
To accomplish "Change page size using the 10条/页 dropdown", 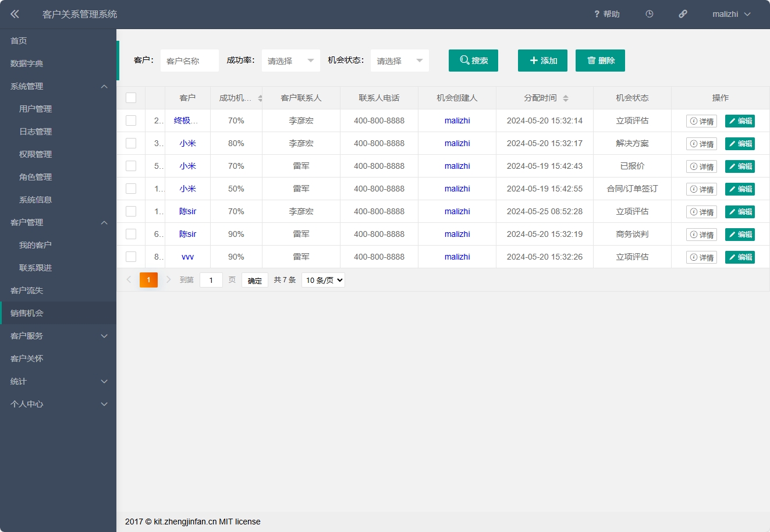I will click(323, 280).
